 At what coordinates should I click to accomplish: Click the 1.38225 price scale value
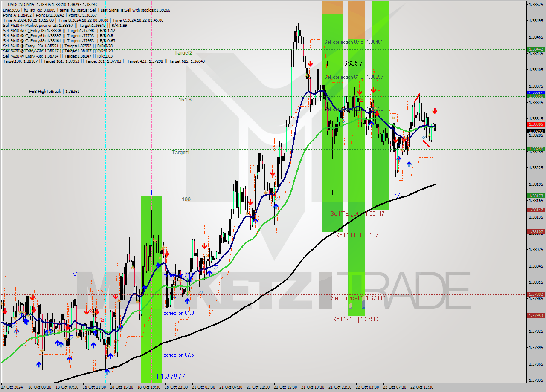(536, 168)
